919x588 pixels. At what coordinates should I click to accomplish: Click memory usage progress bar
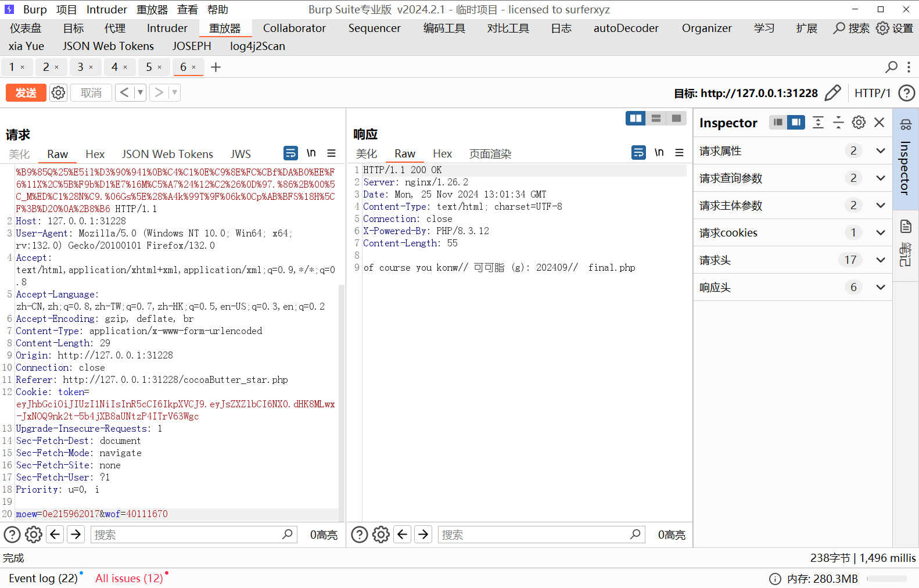(887, 579)
